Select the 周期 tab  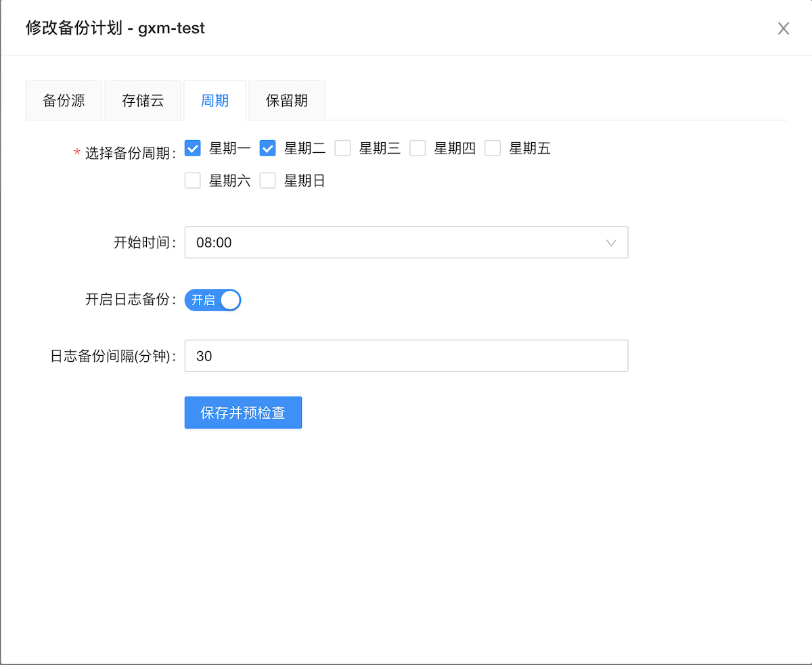(215, 99)
